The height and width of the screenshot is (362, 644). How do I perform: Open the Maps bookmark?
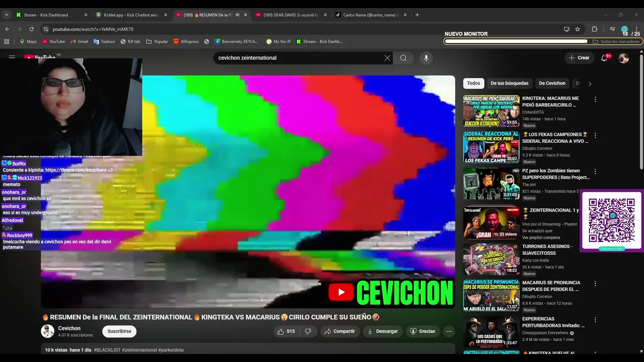(28, 42)
